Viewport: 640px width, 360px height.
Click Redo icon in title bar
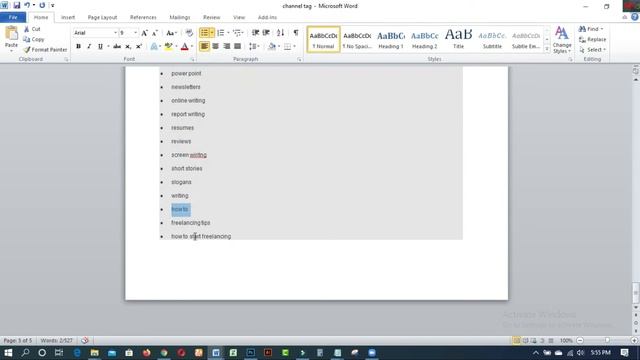[42, 5]
